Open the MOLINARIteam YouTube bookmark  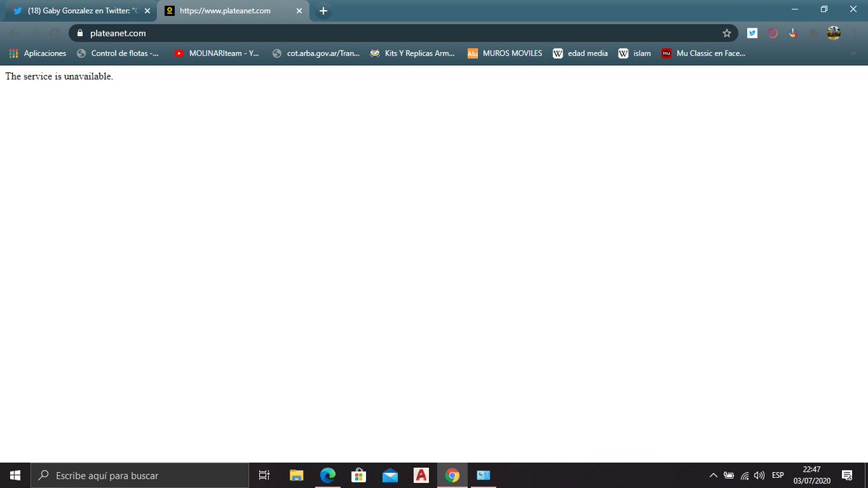click(x=216, y=53)
